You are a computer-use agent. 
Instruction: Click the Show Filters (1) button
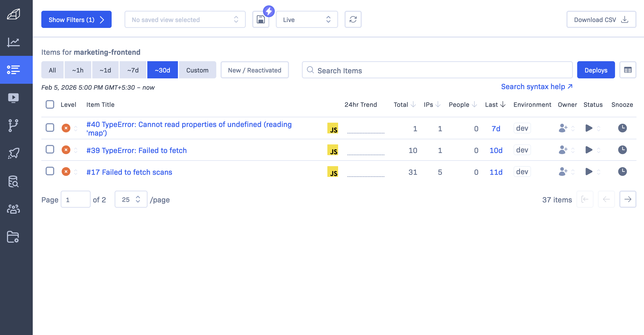(76, 20)
